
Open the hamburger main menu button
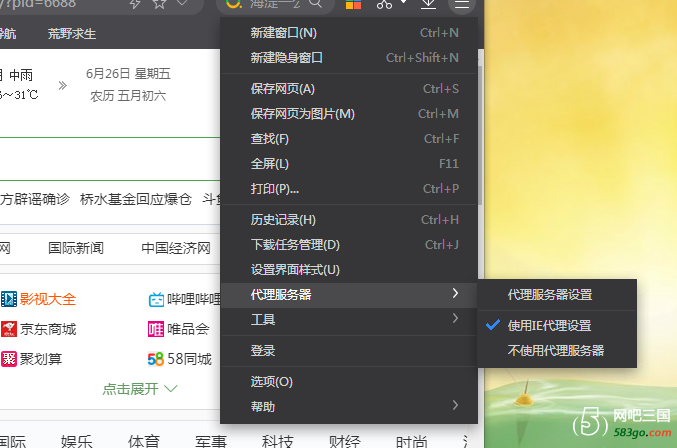[462, 5]
